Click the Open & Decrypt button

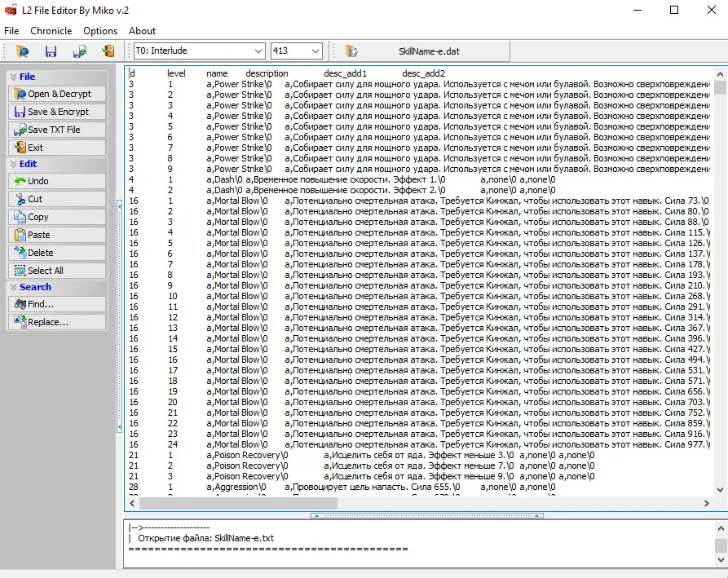click(x=57, y=94)
